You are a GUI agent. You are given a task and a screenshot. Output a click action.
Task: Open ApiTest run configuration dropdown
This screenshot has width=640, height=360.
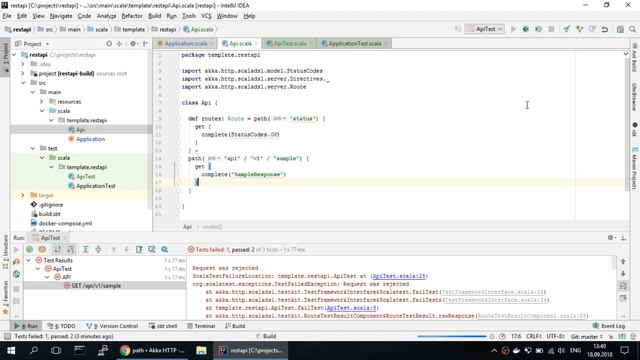[x=485, y=29]
